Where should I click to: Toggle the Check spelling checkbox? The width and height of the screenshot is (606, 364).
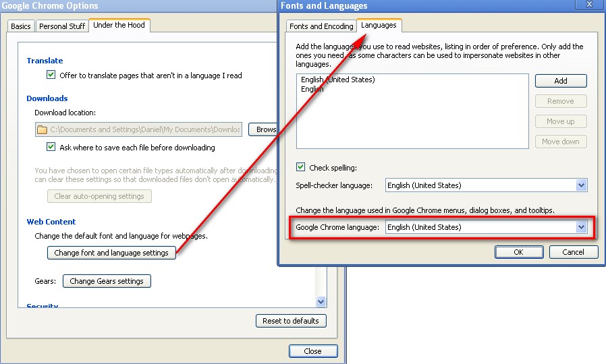pos(300,166)
